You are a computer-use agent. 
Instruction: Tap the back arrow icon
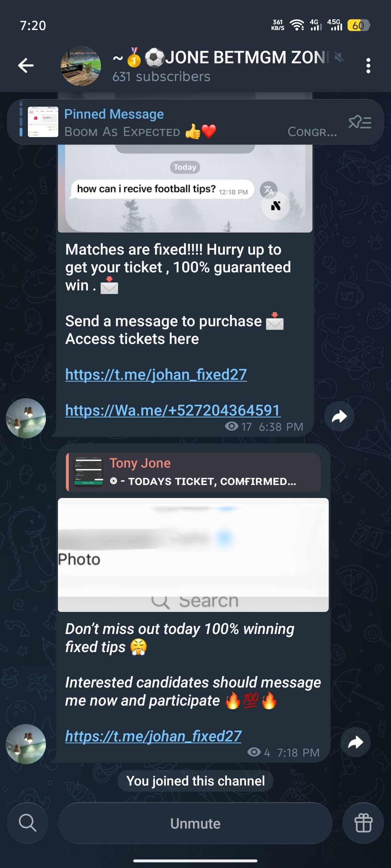[x=26, y=65]
